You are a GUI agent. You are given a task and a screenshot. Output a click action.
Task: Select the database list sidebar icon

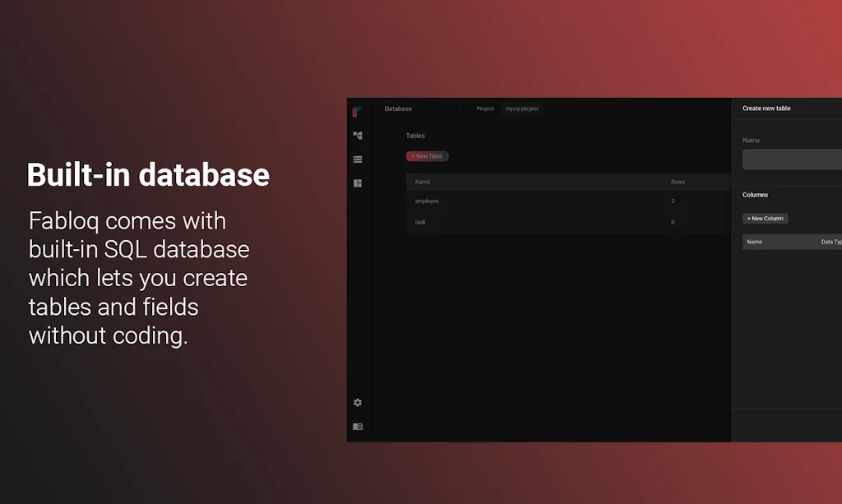pyautogui.click(x=358, y=160)
